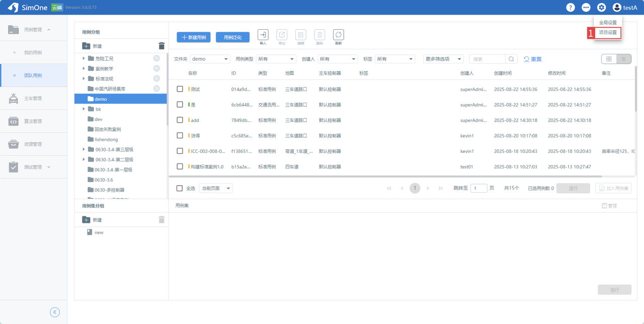Open the 文件夹 demo dropdown

coord(210,59)
